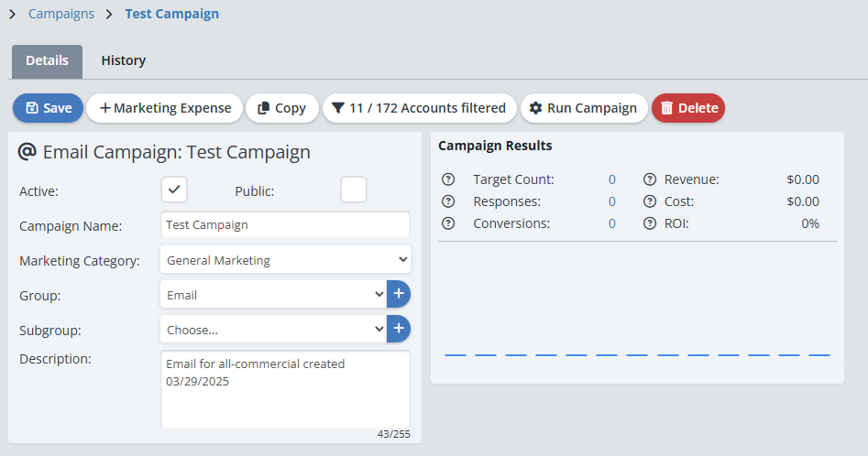Delete the campaign using red Delete button

click(x=688, y=108)
